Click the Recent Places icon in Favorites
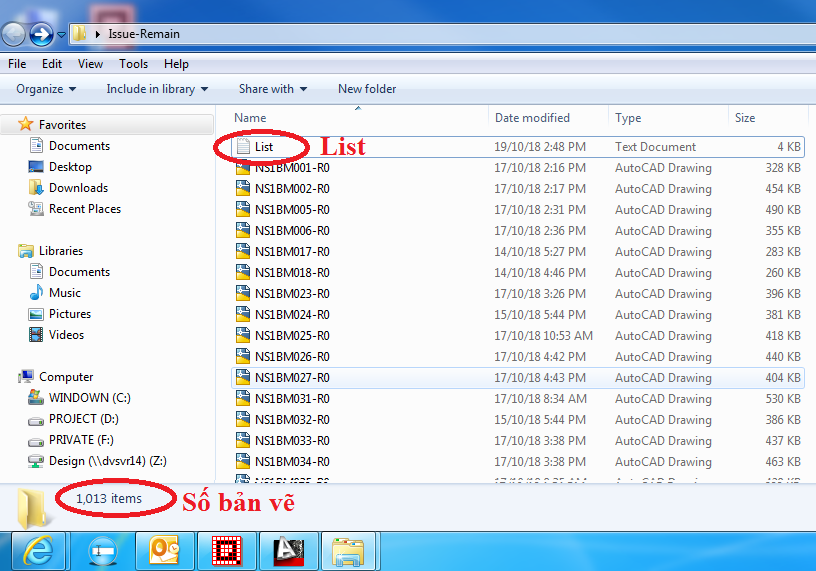This screenshot has width=816, height=571. click(36, 209)
